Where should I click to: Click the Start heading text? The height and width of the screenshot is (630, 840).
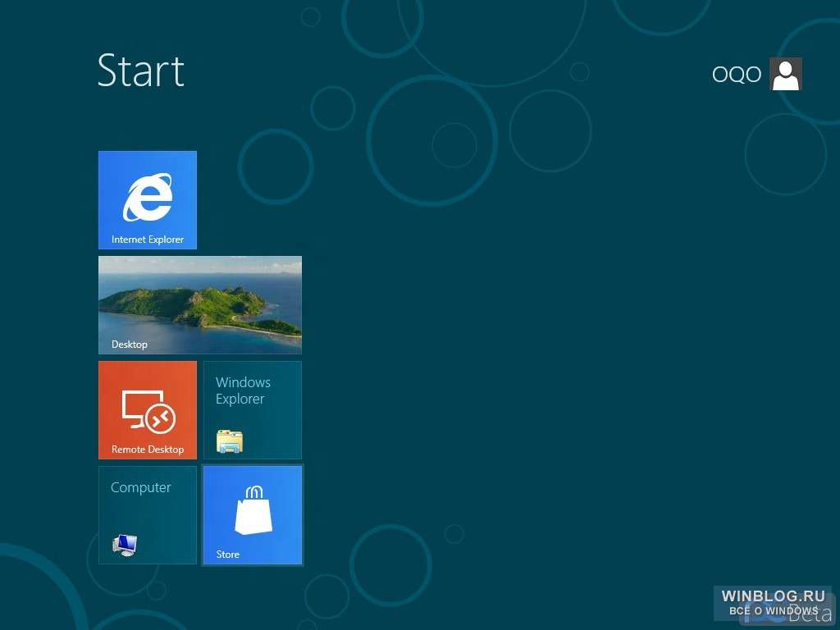tap(141, 71)
